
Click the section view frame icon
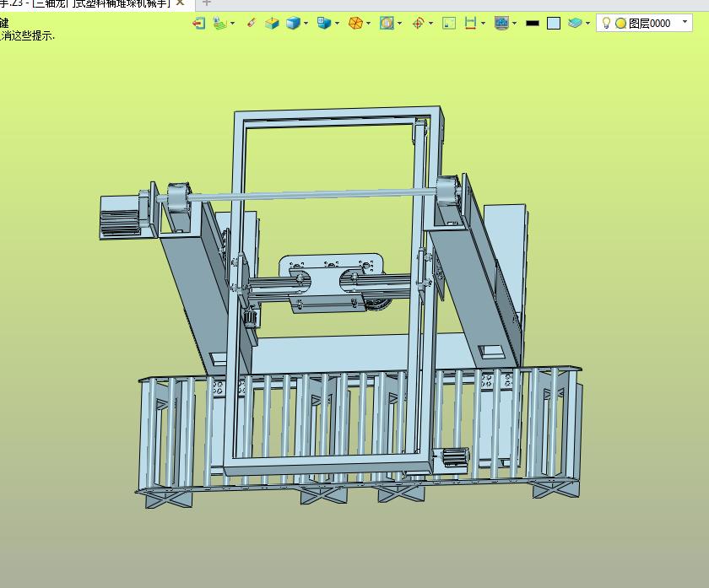click(x=387, y=23)
